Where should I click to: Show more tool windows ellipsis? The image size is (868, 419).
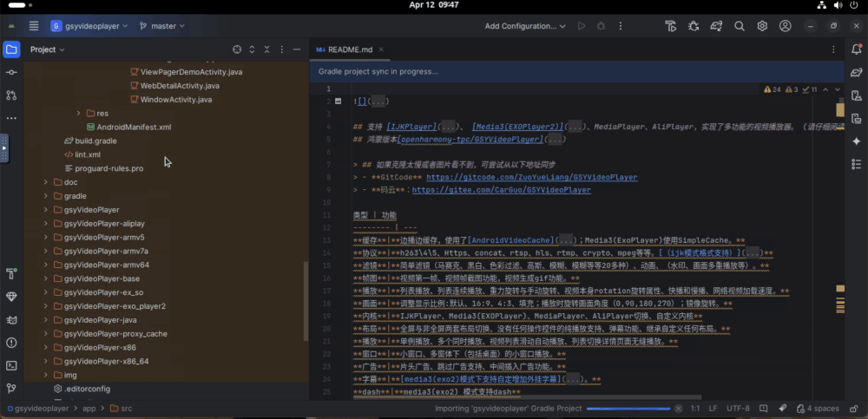coord(11,118)
